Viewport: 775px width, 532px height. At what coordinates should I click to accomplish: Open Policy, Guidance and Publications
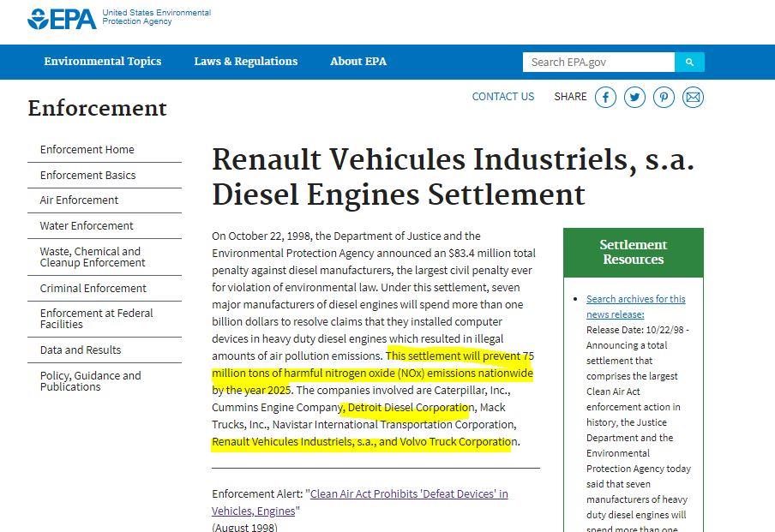click(x=91, y=381)
